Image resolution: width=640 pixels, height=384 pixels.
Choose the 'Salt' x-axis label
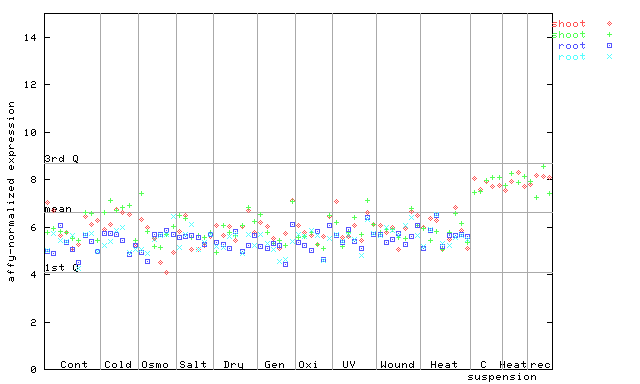193,364
